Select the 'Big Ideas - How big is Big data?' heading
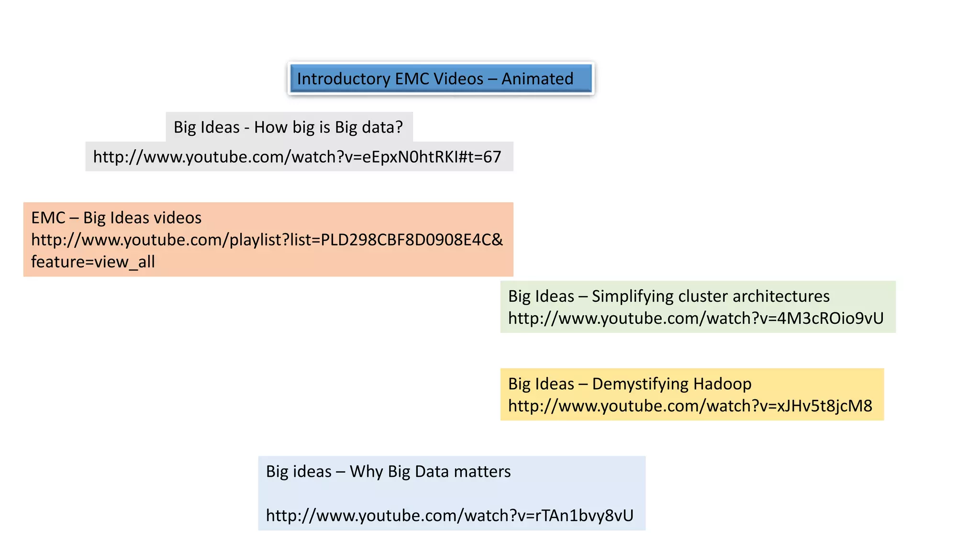 tap(289, 127)
